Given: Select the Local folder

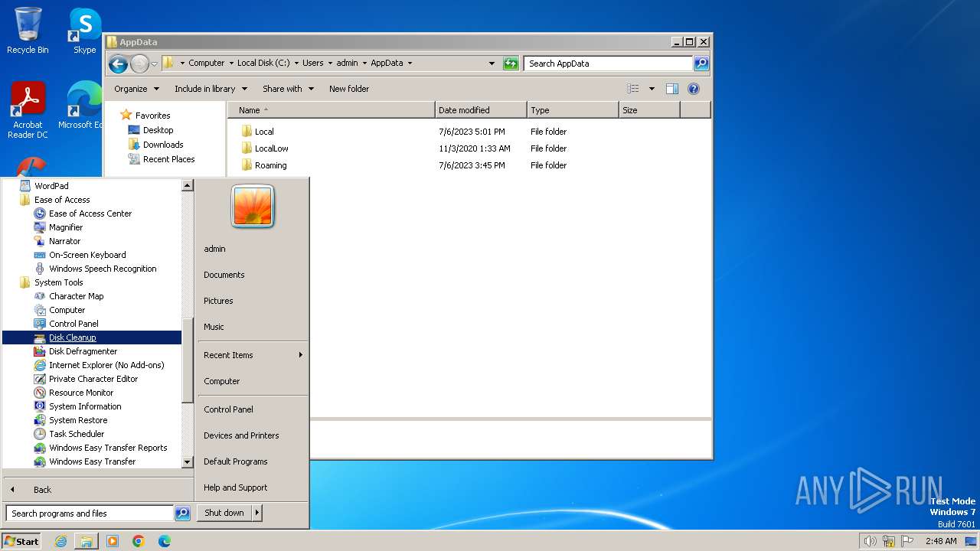Looking at the screenshot, I should [x=264, y=132].
